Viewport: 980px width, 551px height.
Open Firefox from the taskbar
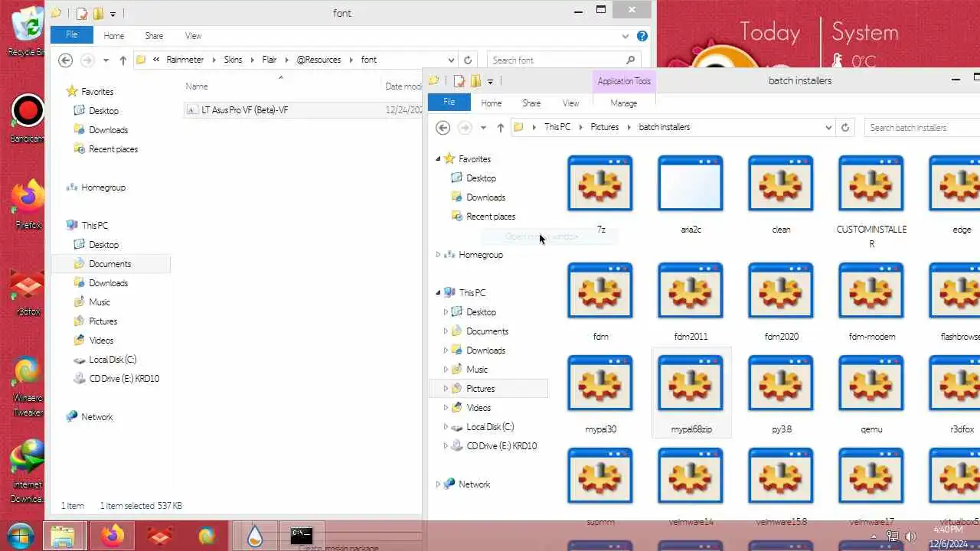point(112,536)
